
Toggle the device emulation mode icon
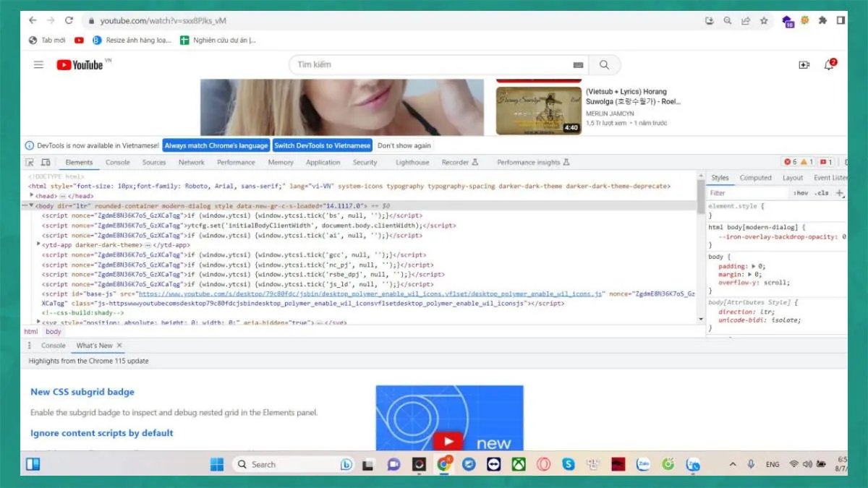[45, 162]
